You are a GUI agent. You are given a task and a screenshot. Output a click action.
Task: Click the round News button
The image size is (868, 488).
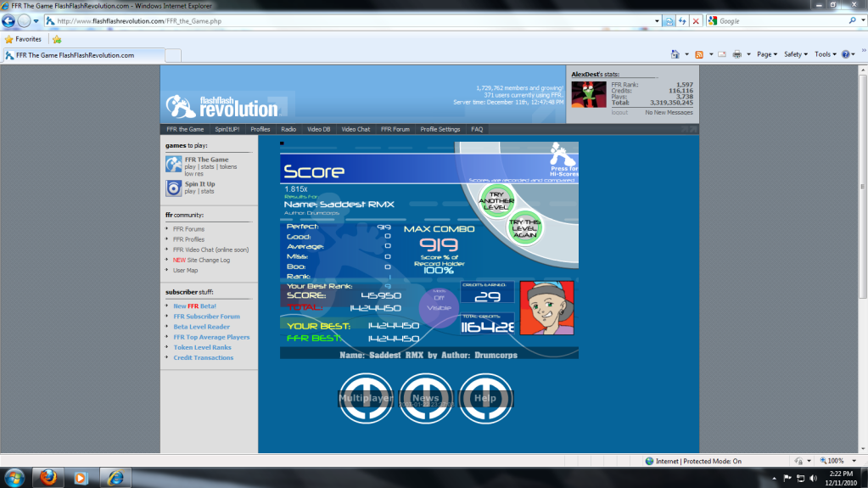(426, 397)
